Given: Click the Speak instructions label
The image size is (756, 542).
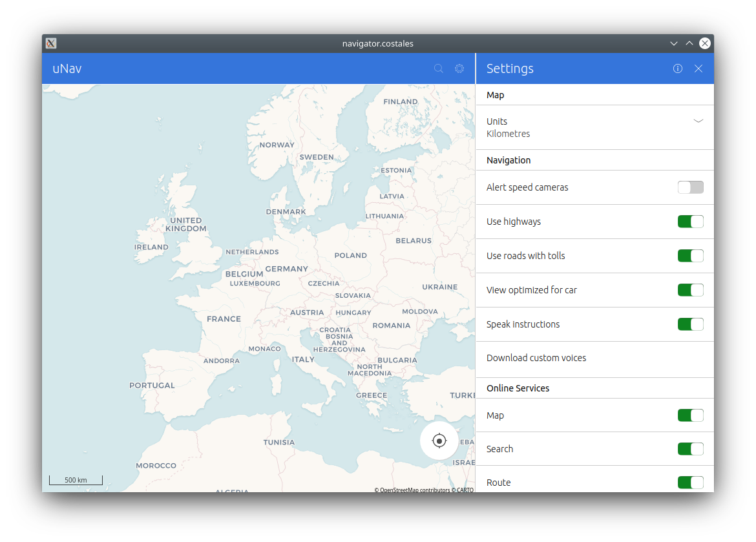Looking at the screenshot, I should tap(523, 324).
